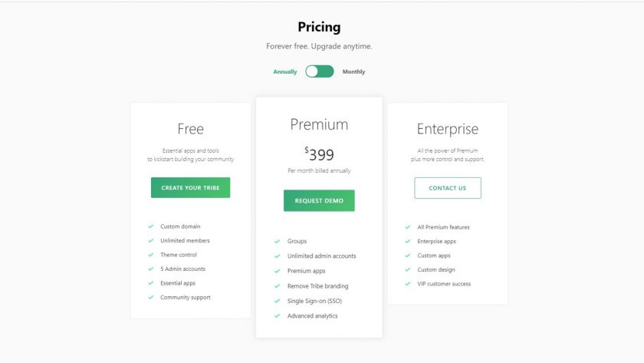Click the checkmark beside Custom domain

tap(151, 226)
